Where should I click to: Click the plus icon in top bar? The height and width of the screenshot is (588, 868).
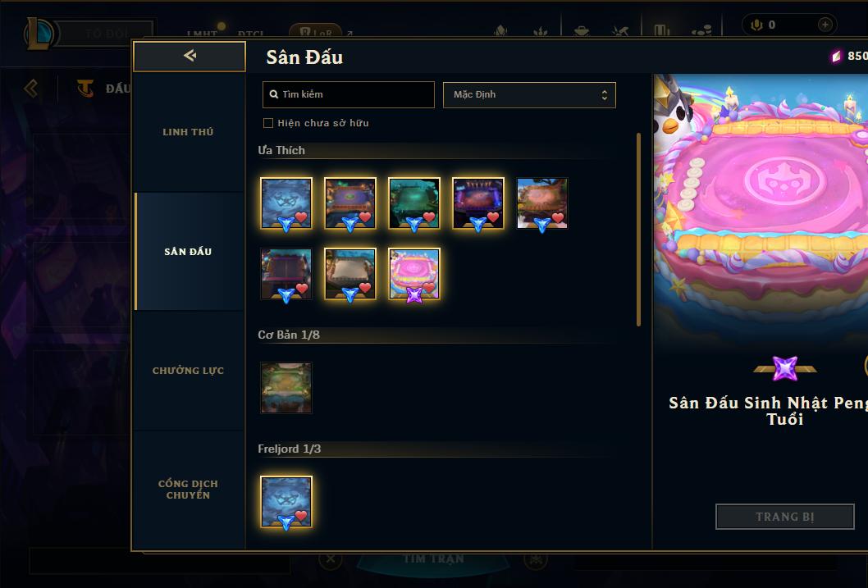pyautogui.click(x=825, y=25)
